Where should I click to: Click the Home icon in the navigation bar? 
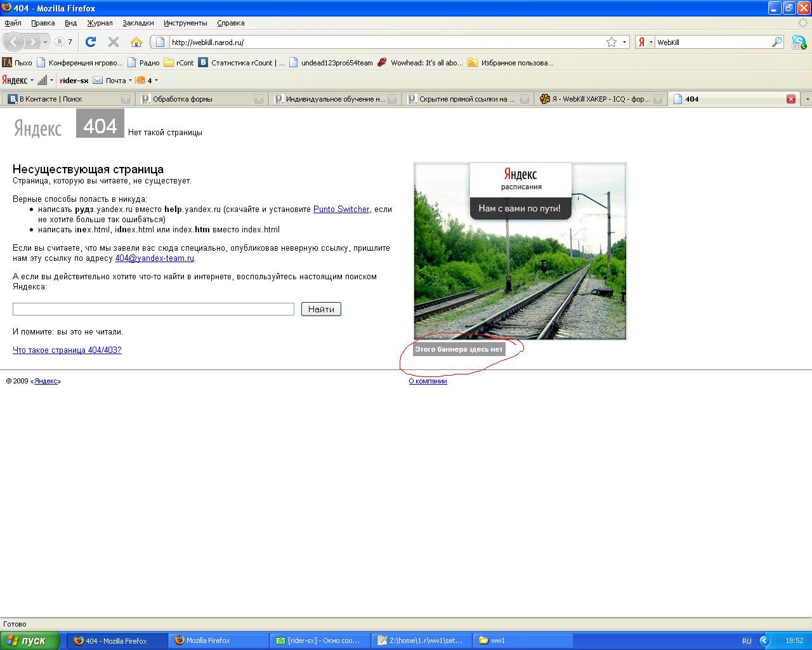coord(136,42)
